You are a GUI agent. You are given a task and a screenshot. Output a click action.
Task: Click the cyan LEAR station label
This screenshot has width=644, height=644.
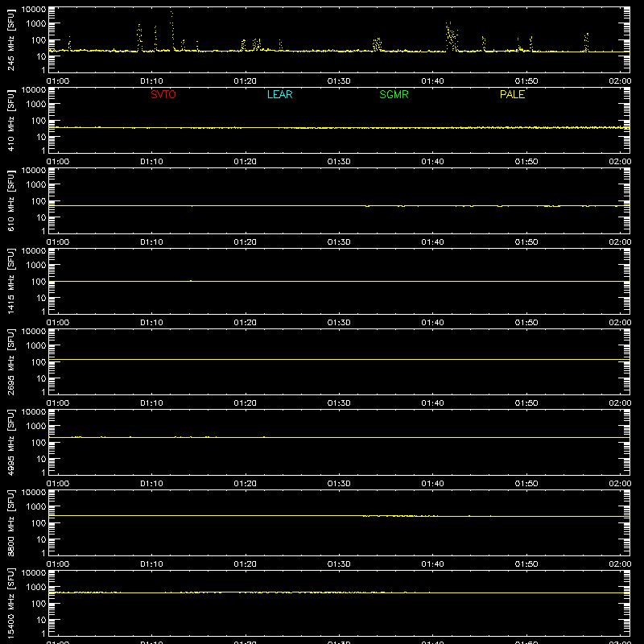pyautogui.click(x=279, y=94)
